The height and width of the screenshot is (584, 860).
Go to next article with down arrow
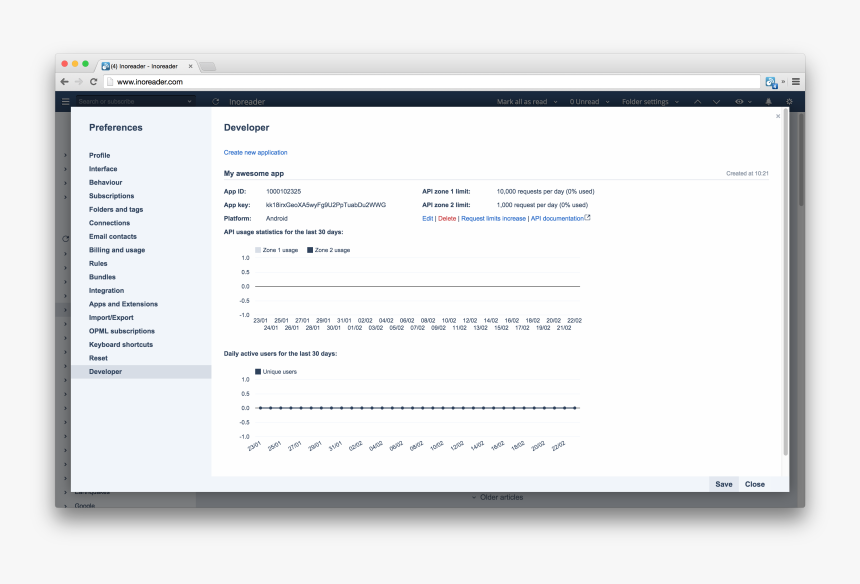[x=716, y=101]
